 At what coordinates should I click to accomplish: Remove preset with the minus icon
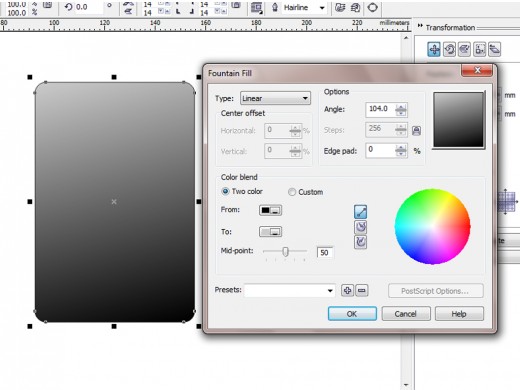pyautogui.click(x=362, y=290)
